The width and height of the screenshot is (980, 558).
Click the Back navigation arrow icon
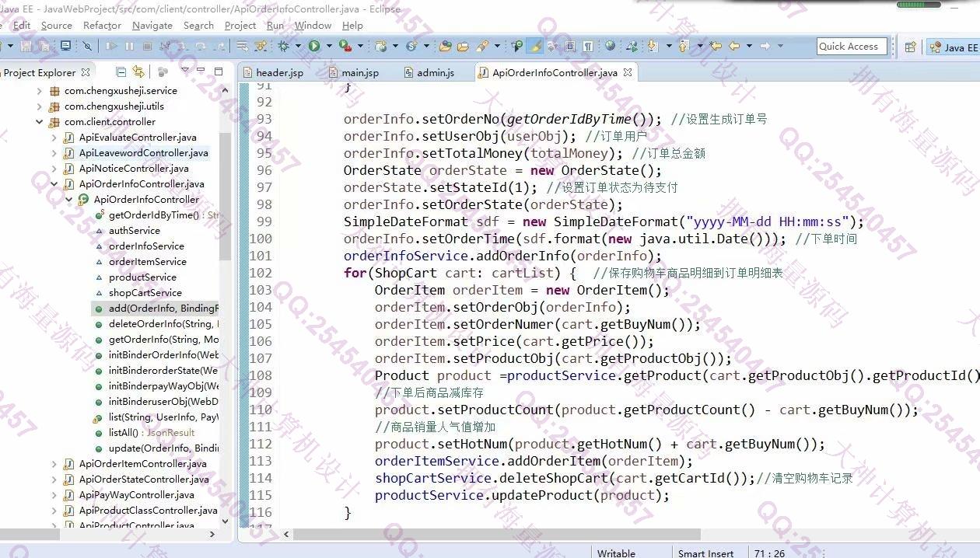click(733, 47)
